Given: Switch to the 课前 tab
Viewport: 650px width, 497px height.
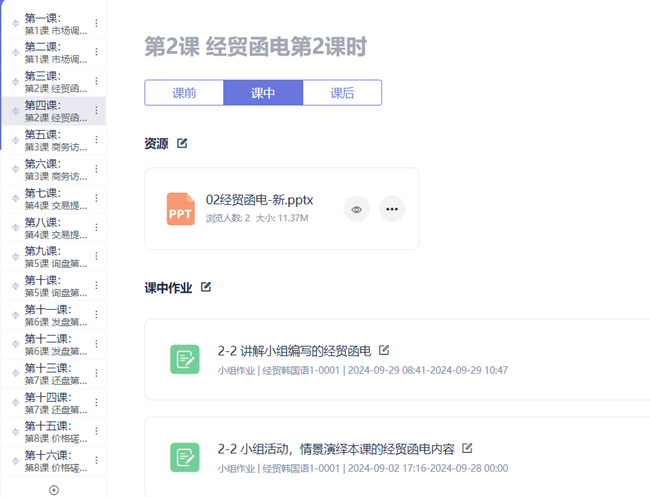Looking at the screenshot, I should (184, 93).
